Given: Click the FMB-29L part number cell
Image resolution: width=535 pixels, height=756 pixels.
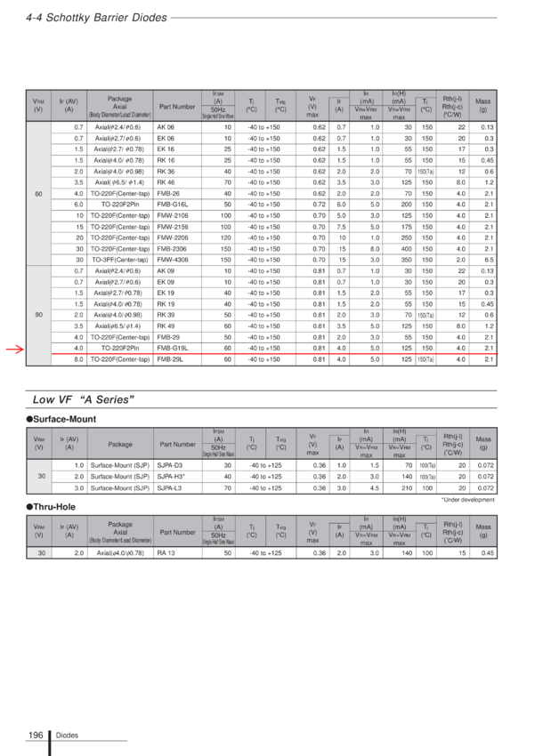Looking at the screenshot, I should point(177,359).
